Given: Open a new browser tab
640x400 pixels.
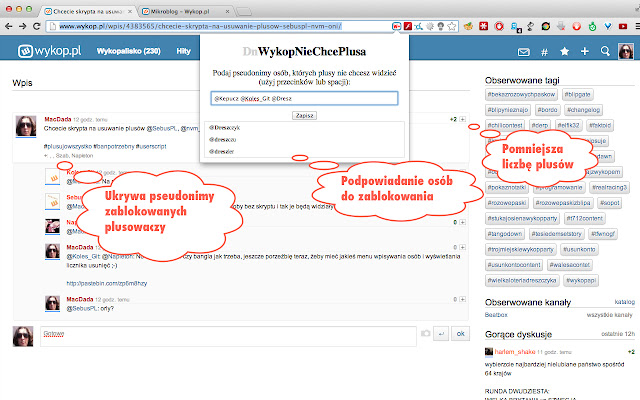Looking at the screenshot, I should [244, 11].
